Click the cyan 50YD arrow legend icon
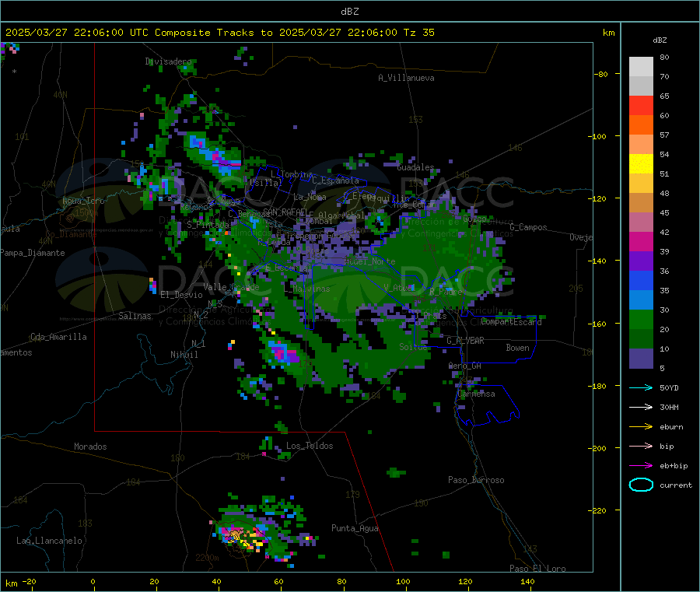This screenshot has height=592, width=700. click(x=641, y=387)
